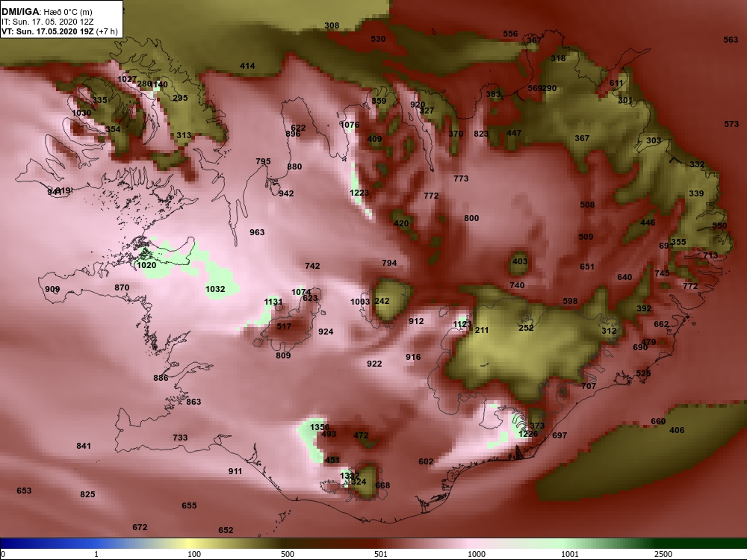The image size is (747, 560).
Task: Pick the 420 value on the map
Action: tap(401, 223)
